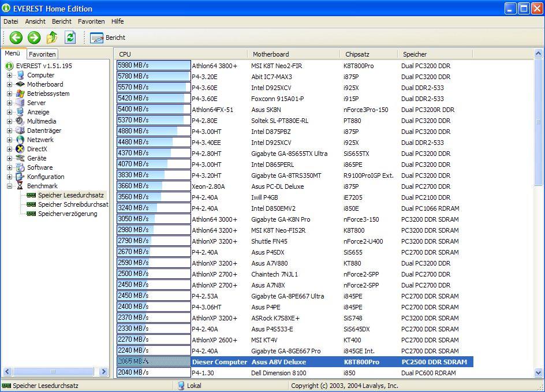
Task: Click the green Forward arrow button
Action: [x=34, y=38]
